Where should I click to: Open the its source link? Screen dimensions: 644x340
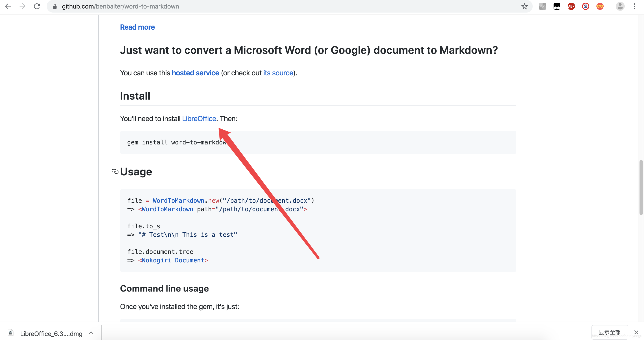[x=278, y=73]
